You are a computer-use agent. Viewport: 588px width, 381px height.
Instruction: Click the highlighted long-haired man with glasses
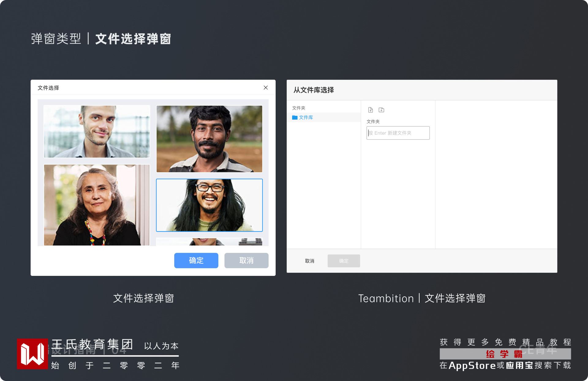click(x=209, y=205)
